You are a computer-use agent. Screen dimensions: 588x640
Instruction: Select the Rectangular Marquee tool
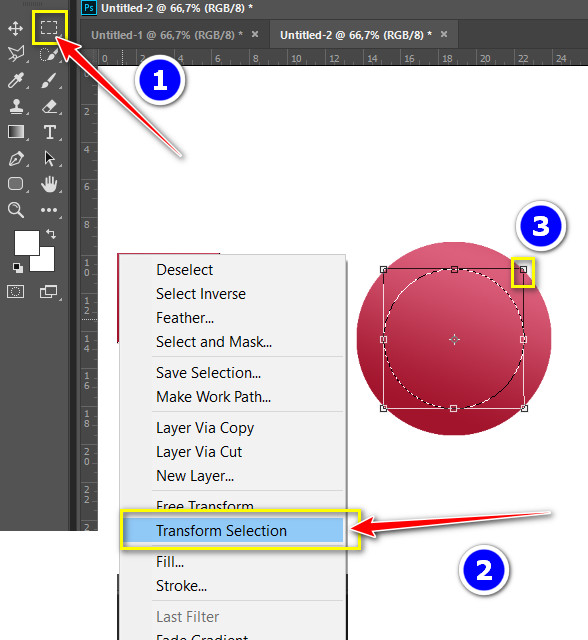point(49,28)
